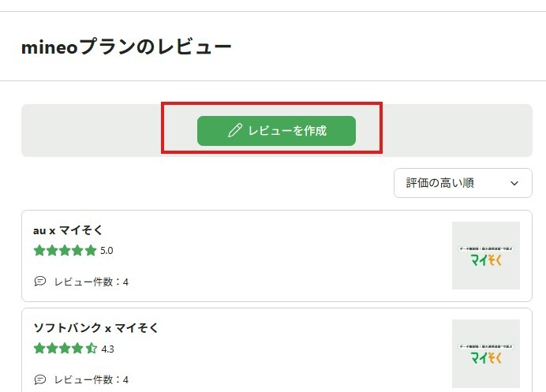Click the half star in ソフトバンク rating
Screen dimensions: 546x392
91,348
